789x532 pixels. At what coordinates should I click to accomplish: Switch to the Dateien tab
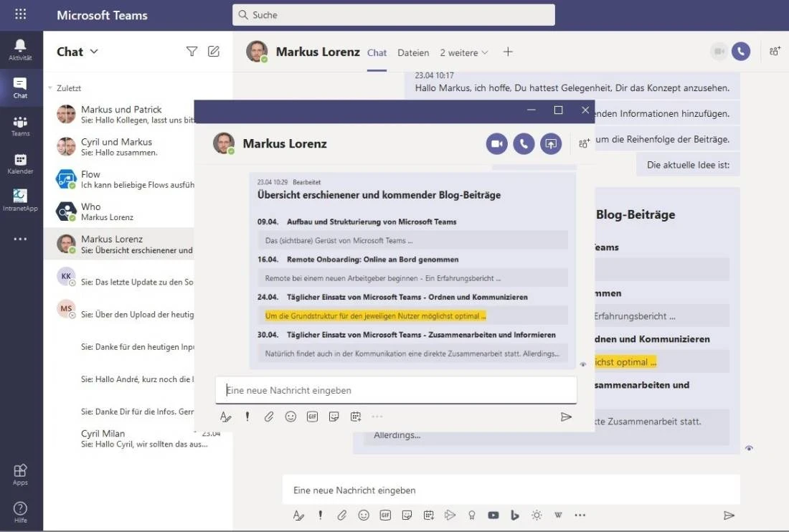pyautogui.click(x=413, y=52)
